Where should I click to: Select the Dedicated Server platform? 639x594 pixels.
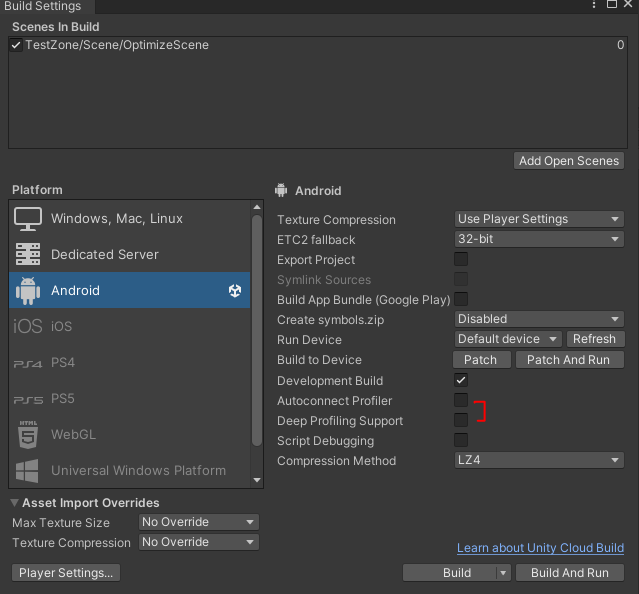pos(130,254)
